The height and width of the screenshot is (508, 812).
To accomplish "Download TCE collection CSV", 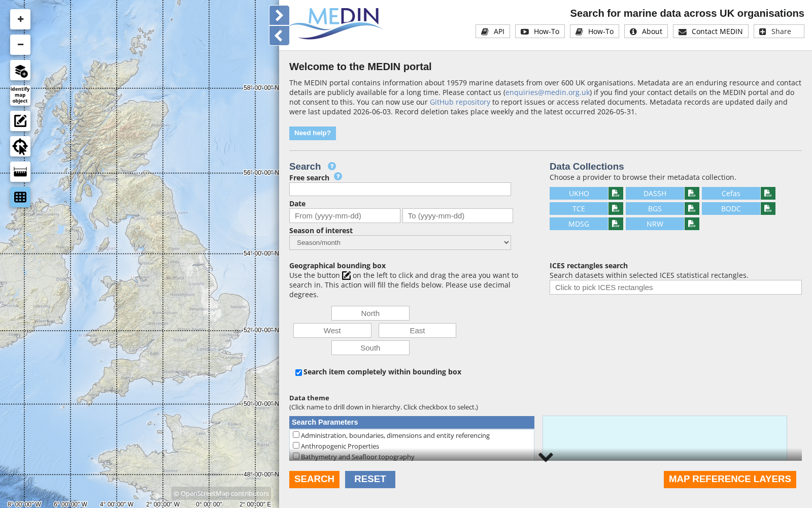I will (x=616, y=209).
